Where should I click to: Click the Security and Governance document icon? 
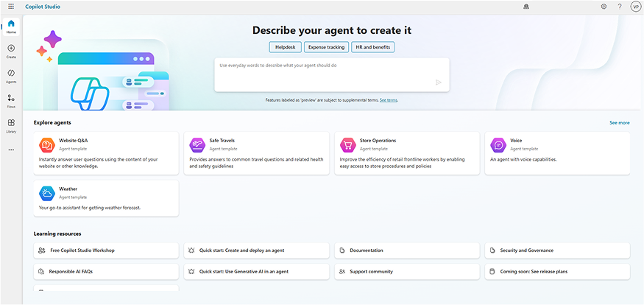(492, 250)
